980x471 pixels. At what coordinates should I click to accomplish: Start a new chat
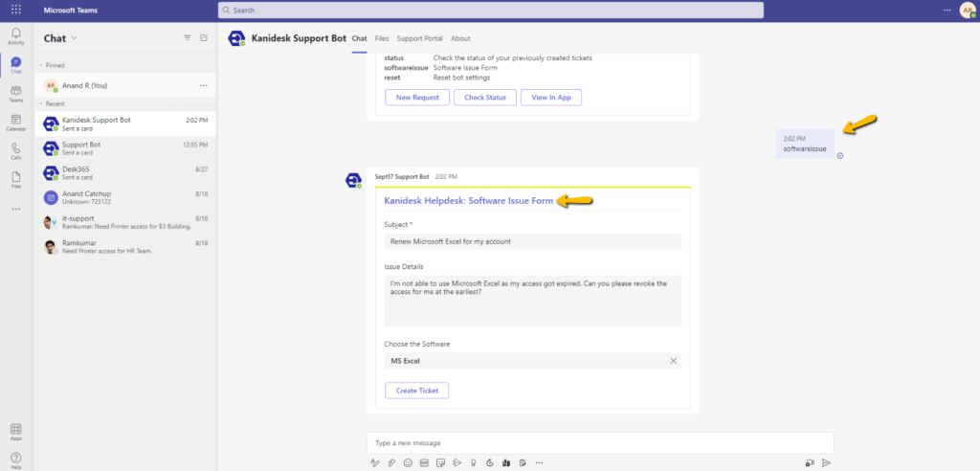(204, 38)
